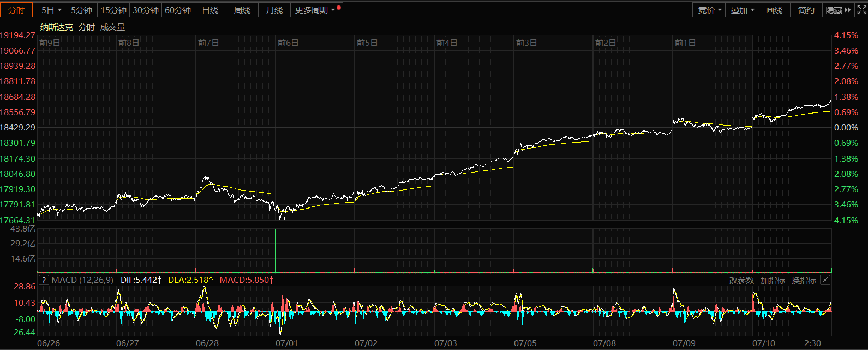868x350 pixels.
Task: Open the 画线 drawing tools
Action: pyautogui.click(x=774, y=10)
